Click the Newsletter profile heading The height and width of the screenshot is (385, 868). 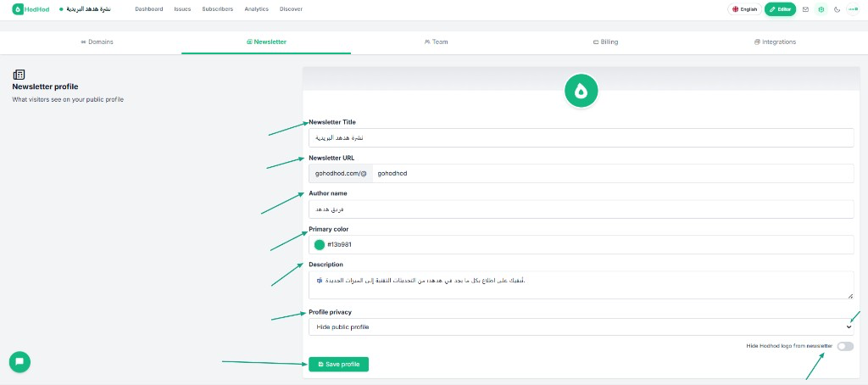pyautogui.click(x=45, y=87)
